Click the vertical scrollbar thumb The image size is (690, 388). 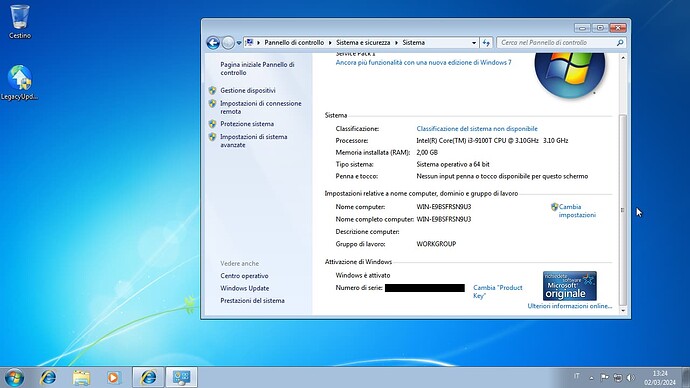coord(623,209)
